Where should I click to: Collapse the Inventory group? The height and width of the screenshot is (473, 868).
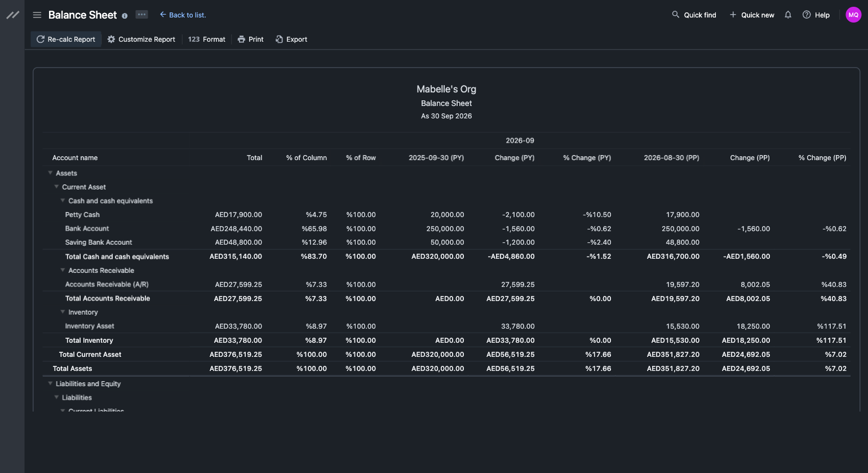(x=63, y=312)
